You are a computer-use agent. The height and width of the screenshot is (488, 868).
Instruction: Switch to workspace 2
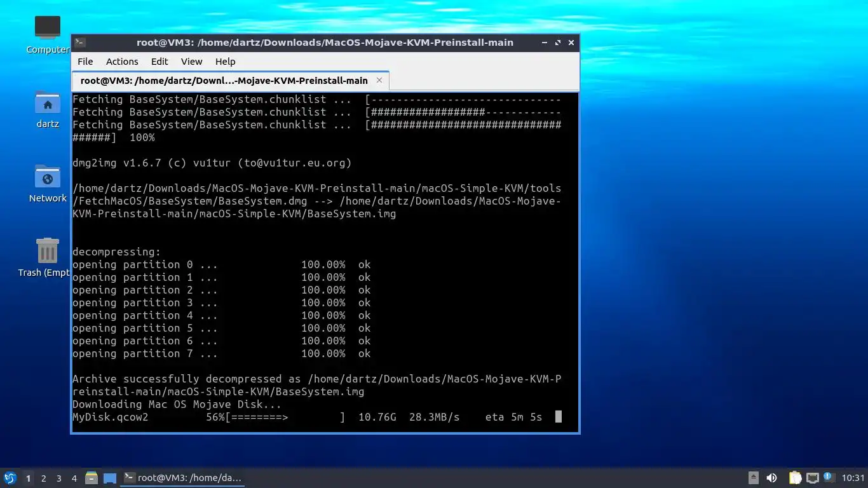point(43,478)
